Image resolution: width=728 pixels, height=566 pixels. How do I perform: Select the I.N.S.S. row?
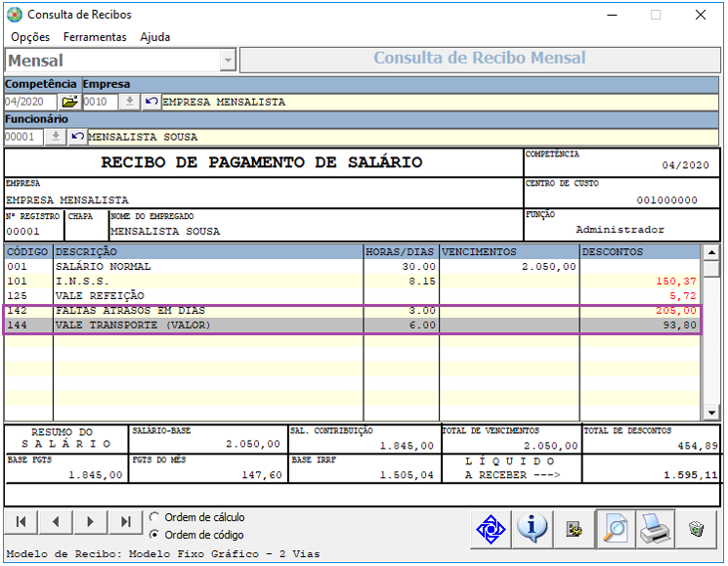coord(353,281)
